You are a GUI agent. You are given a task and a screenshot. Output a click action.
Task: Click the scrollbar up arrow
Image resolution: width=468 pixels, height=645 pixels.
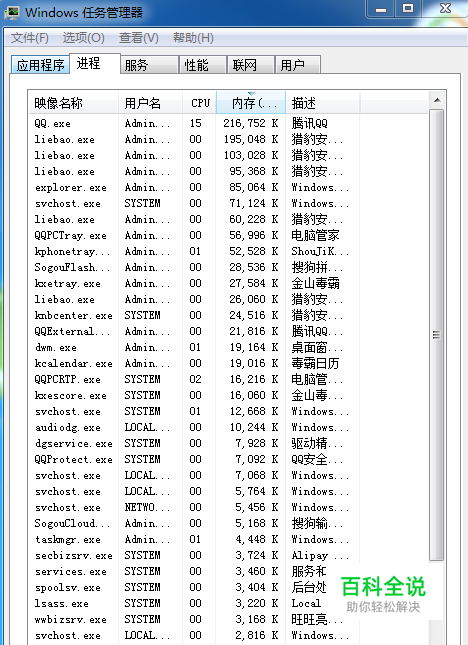437,100
